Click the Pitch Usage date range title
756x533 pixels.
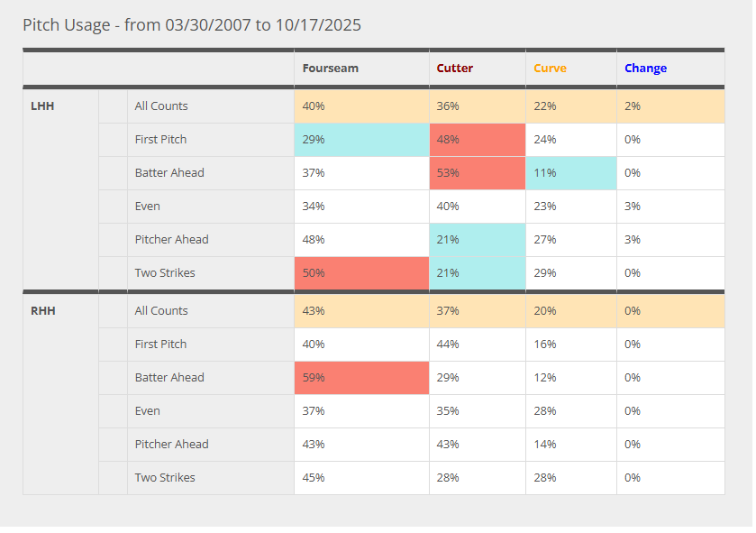pos(192,25)
